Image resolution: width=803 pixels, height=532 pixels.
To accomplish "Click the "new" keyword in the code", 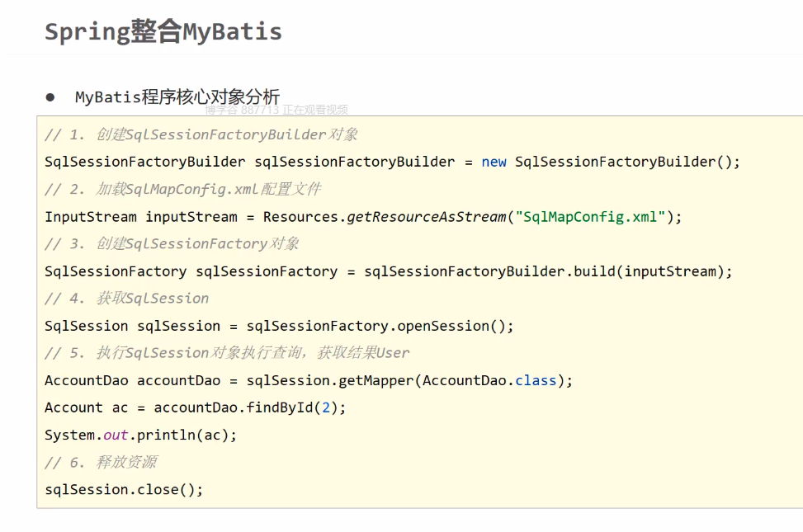I will [x=494, y=162].
